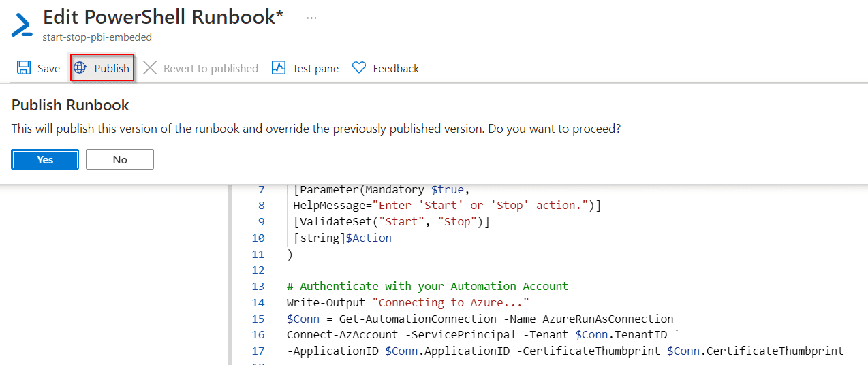Cancel publishing with the No button
The width and height of the screenshot is (868, 365).
click(120, 159)
